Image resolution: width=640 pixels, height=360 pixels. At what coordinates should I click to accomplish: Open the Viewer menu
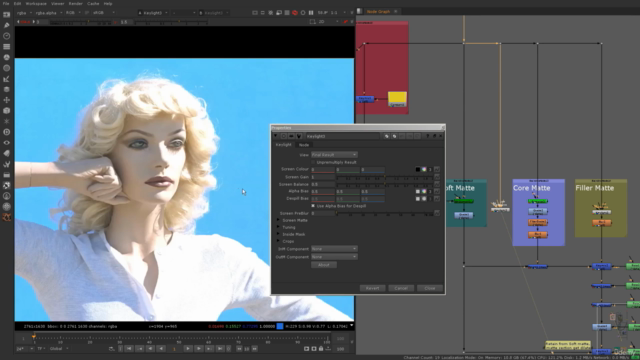[x=58, y=3]
